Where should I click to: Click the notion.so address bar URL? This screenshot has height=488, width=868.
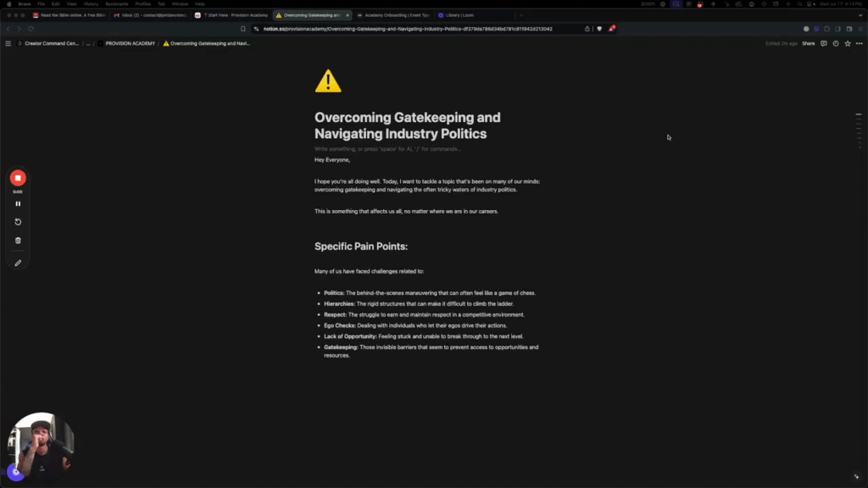[x=408, y=29]
